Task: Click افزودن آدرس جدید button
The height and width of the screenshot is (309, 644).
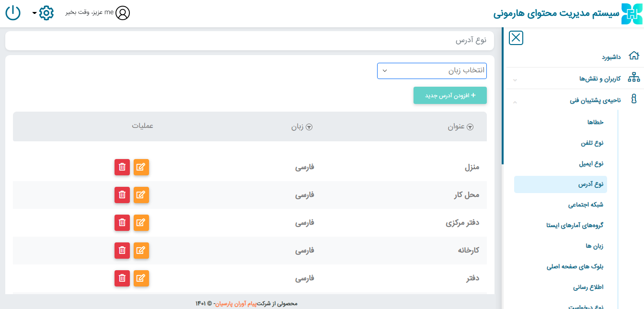Action: 450,95
